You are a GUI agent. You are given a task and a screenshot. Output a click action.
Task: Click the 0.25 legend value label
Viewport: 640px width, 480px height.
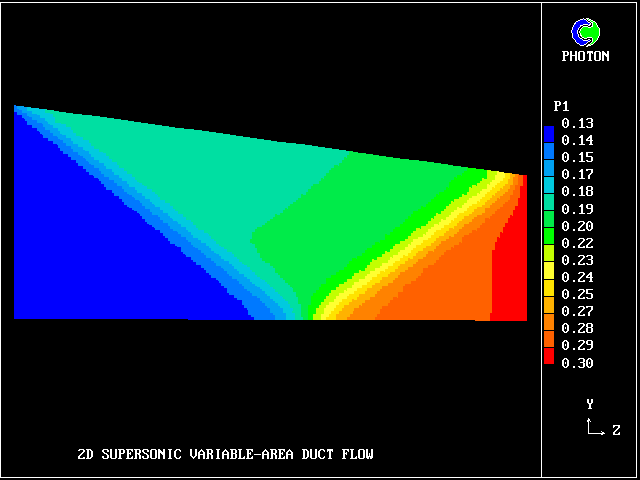coord(577,295)
